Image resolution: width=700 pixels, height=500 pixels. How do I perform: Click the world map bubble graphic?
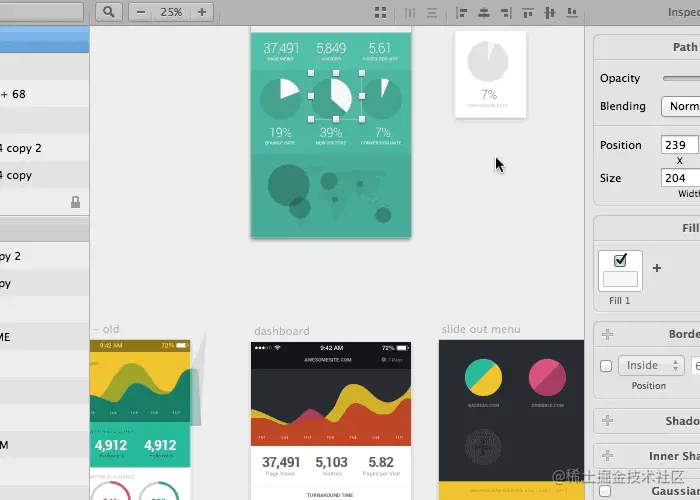(x=330, y=194)
